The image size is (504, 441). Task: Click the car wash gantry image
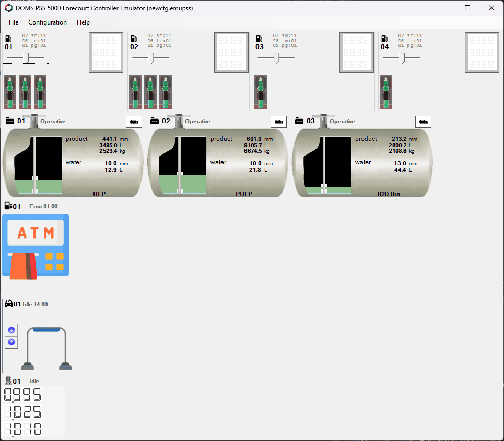[x=46, y=347]
